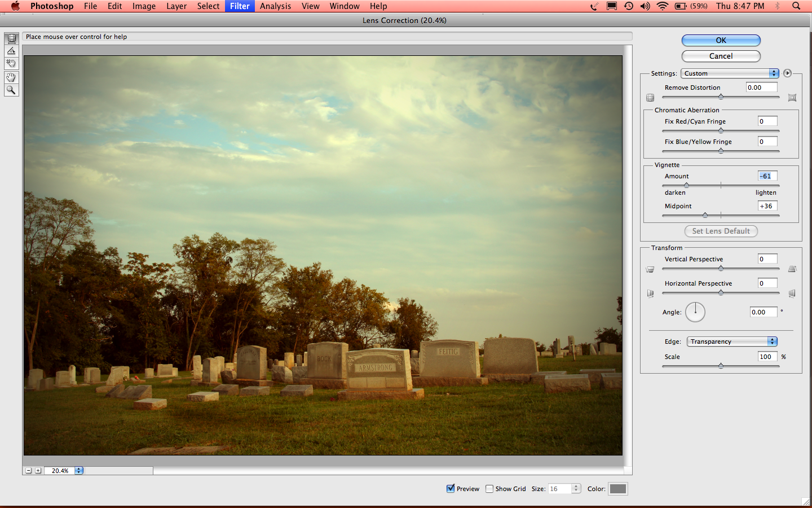Viewport: 812px width, 508px height.
Task: Click the grid Color swatch
Action: click(x=618, y=489)
